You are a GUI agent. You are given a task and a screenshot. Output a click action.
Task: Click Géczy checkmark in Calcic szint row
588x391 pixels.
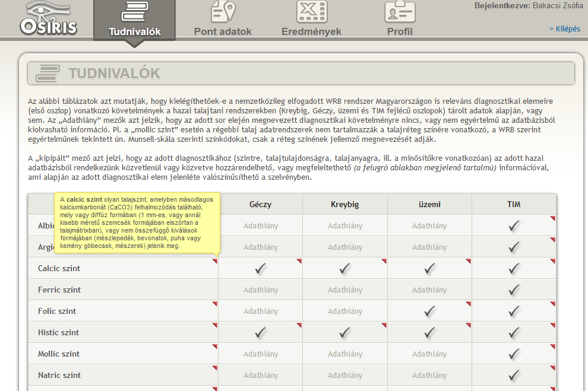(x=260, y=268)
